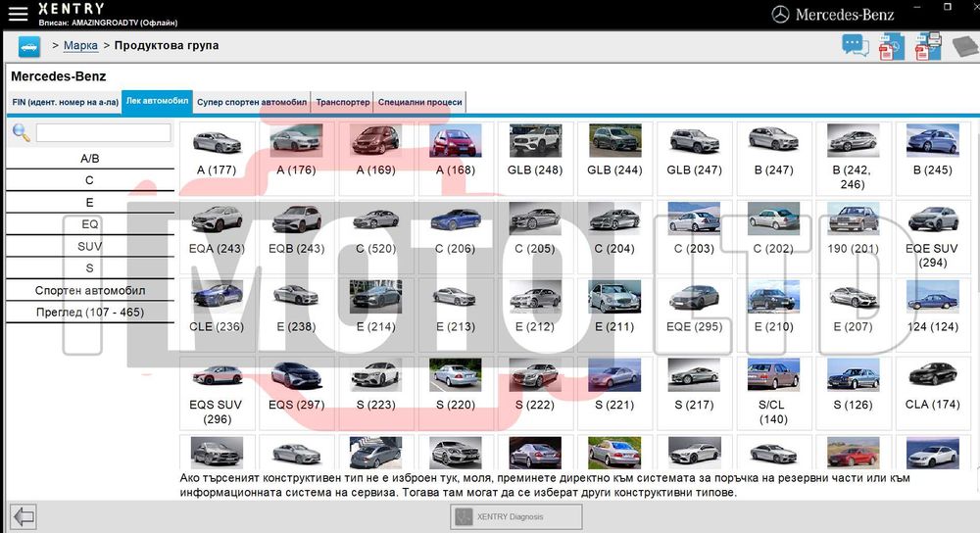Select the GLB (247) model
This screenshot has height=533, width=980.
coord(695,159)
